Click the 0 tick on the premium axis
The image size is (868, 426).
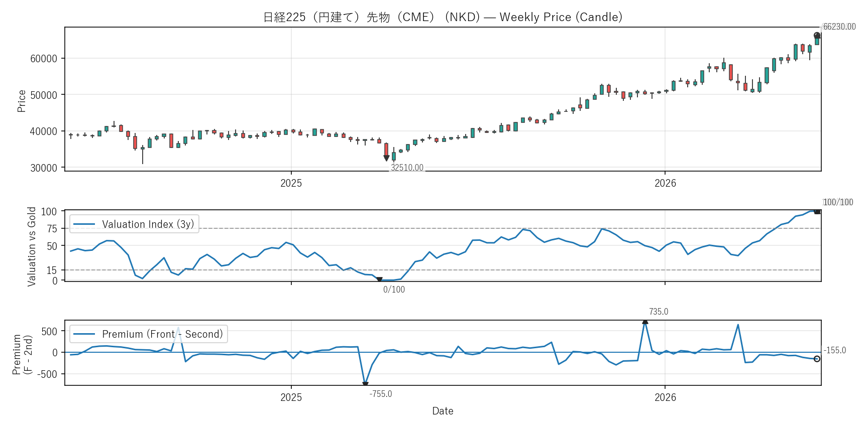click(55, 353)
